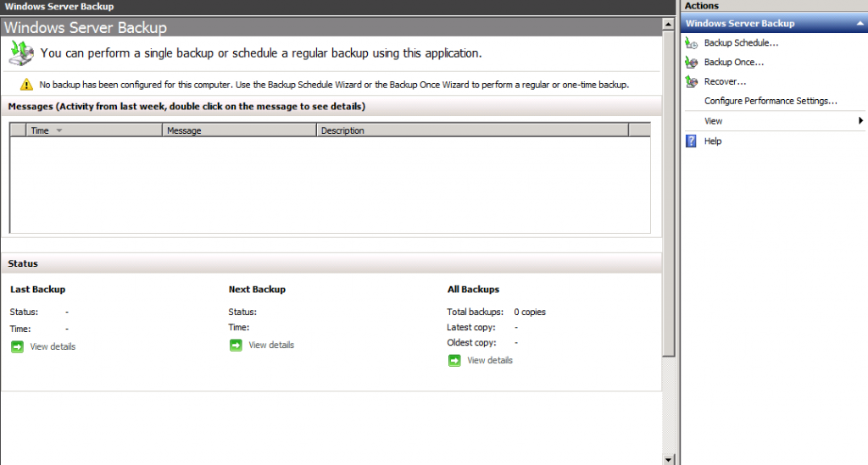Click the Messages section heading
Screen dimensions: 868x465
pyautogui.click(x=186, y=107)
